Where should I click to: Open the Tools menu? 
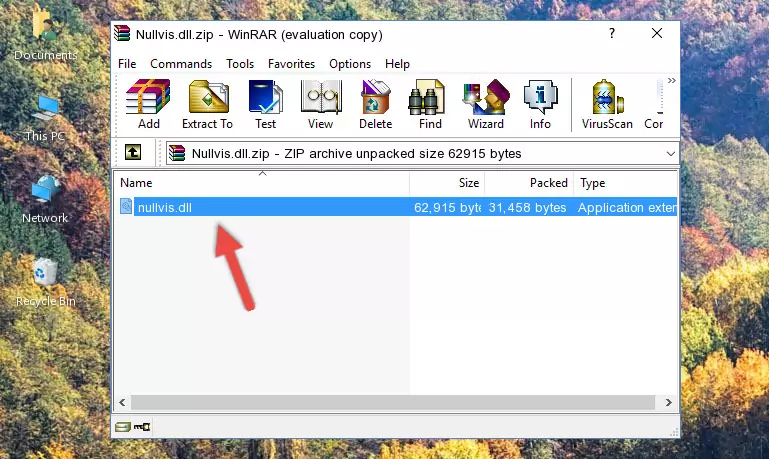[240, 64]
